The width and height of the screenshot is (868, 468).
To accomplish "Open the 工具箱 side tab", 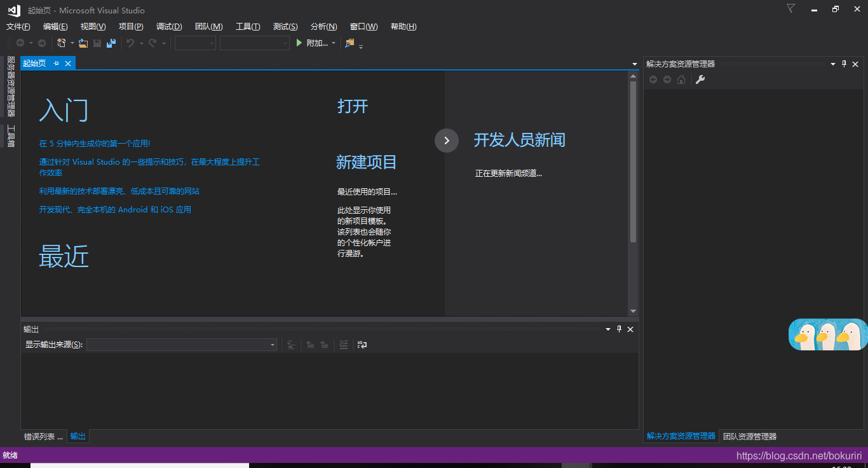I will point(11,136).
